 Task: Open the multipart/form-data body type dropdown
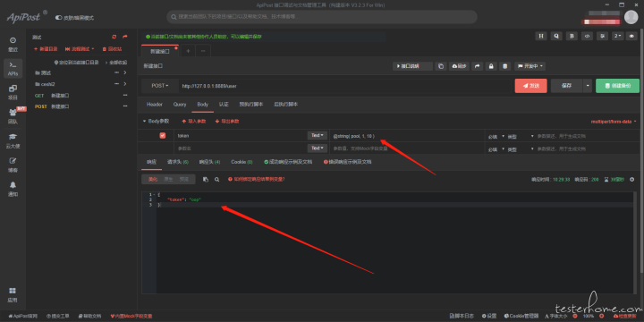click(x=613, y=122)
